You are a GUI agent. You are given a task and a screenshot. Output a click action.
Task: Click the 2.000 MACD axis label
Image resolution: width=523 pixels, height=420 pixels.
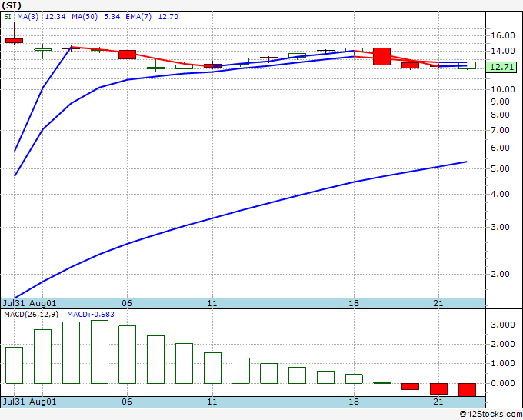(x=503, y=345)
